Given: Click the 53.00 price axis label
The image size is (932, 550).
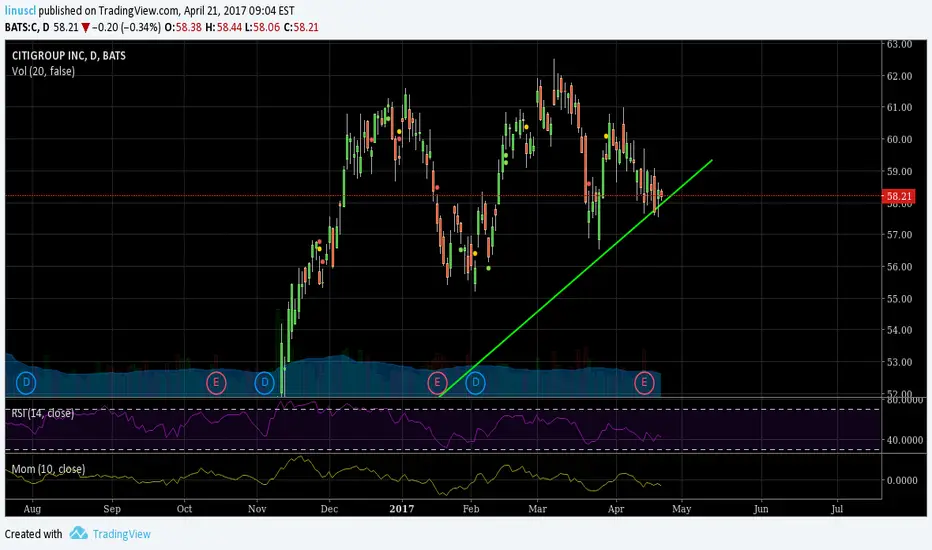Looking at the screenshot, I should pos(899,362).
